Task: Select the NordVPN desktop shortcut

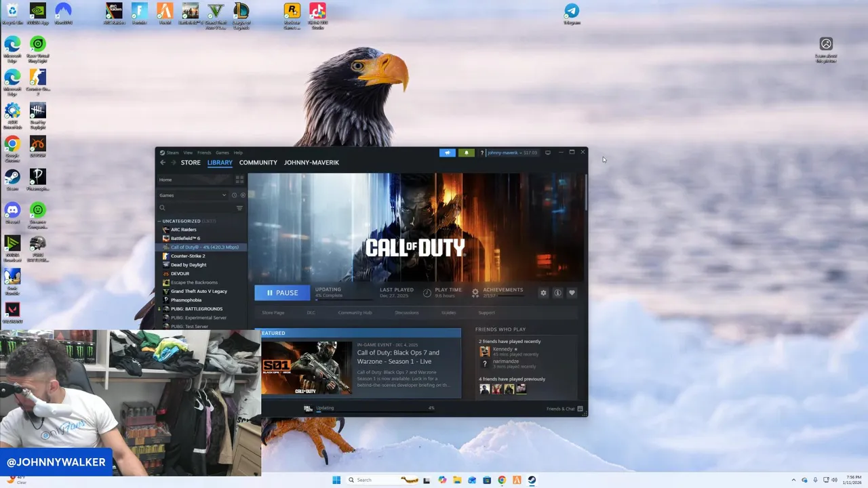Action: point(63,14)
